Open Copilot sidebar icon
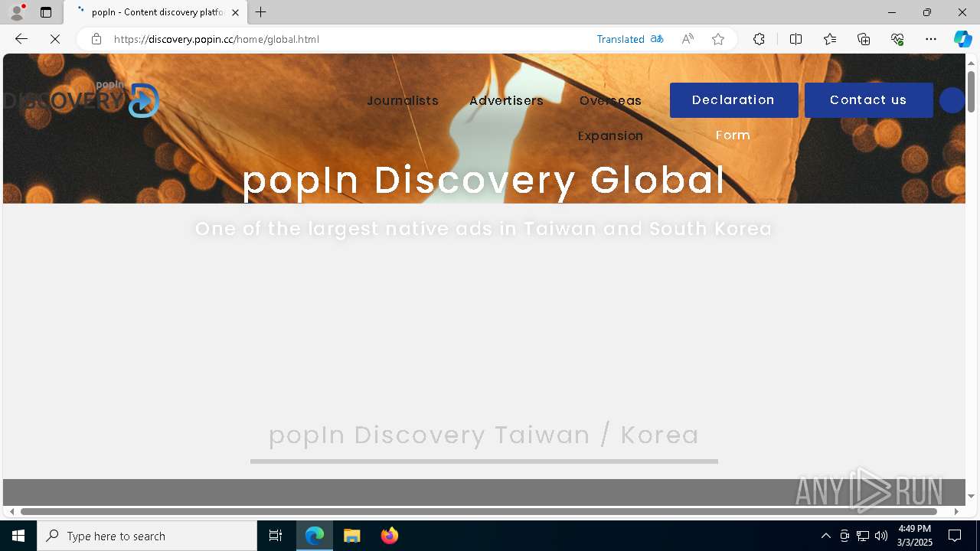The width and height of the screenshot is (980, 551). coord(962,39)
